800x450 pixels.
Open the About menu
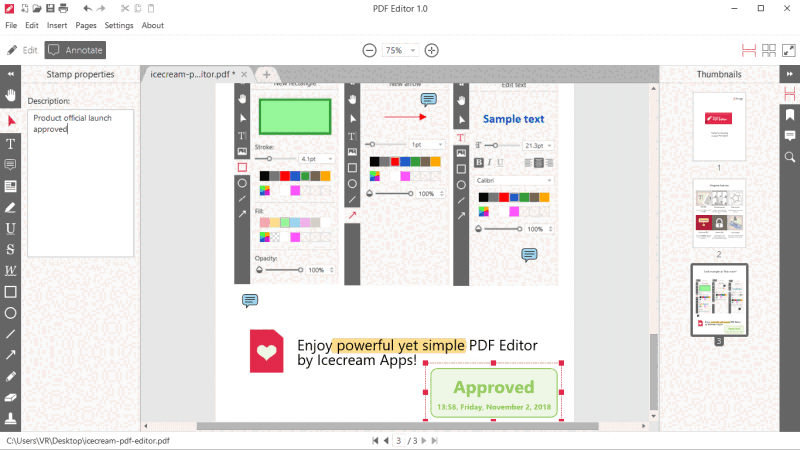tap(153, 25)
